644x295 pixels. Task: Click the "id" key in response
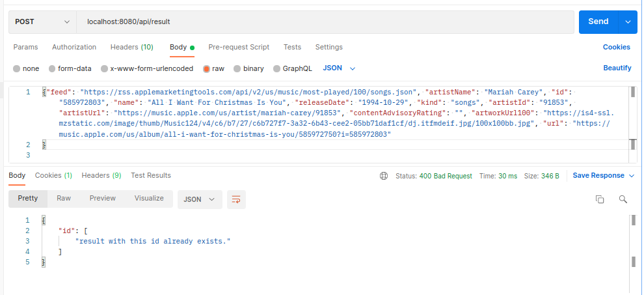[x=66, y=231]
